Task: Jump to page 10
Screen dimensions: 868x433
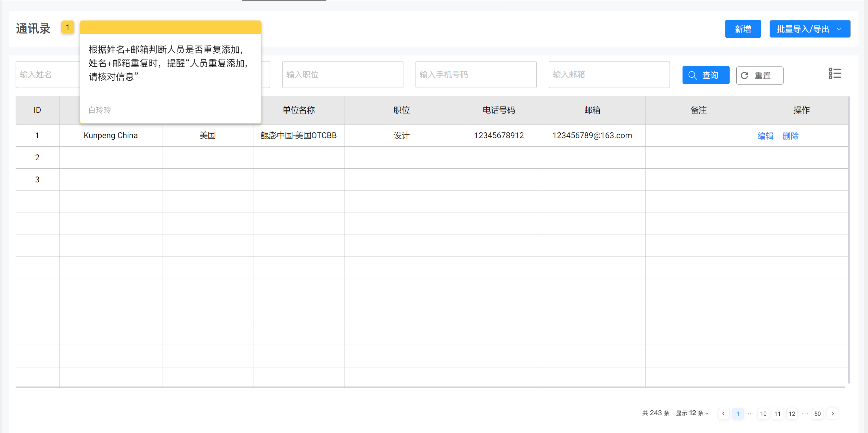Action: point(763,413)
